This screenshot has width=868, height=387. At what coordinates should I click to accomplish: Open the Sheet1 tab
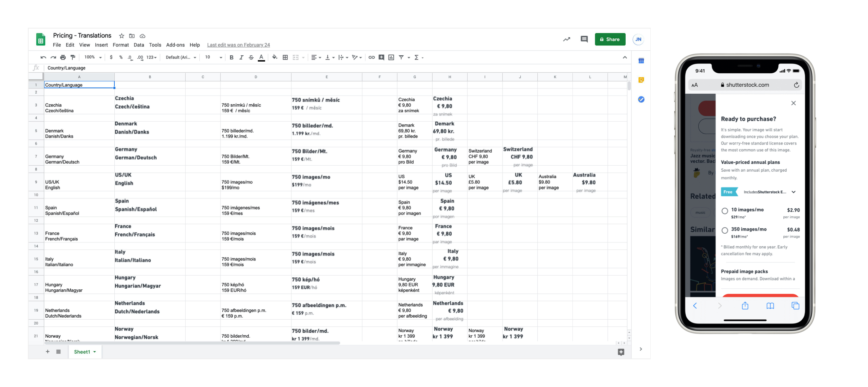(x=82, y=352)
